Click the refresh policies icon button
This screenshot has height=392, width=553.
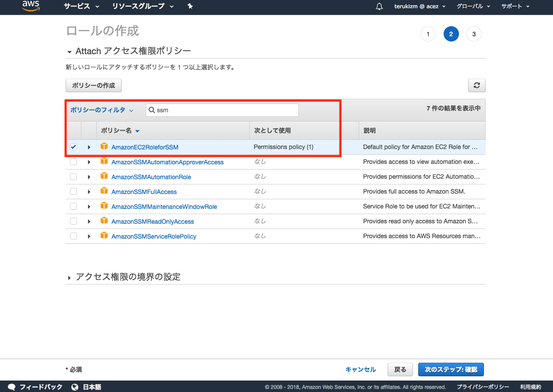(476, 86)
